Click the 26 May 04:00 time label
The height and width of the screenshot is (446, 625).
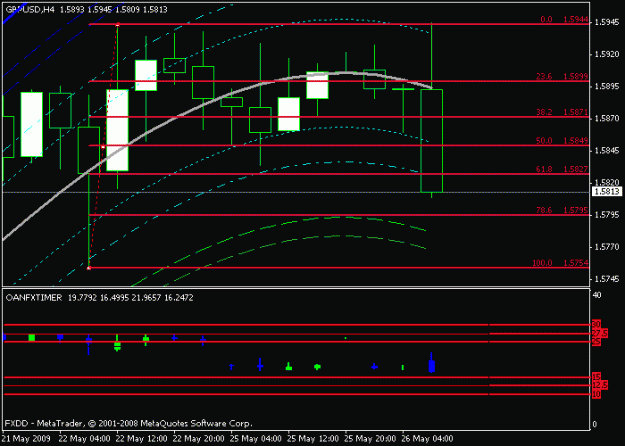(427, 439)
